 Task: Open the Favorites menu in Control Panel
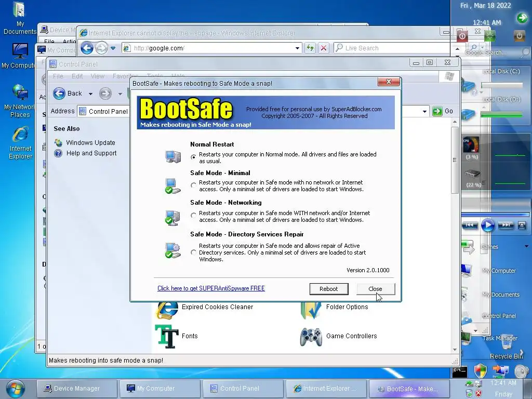pyautogui.click(x=125, y=76)
